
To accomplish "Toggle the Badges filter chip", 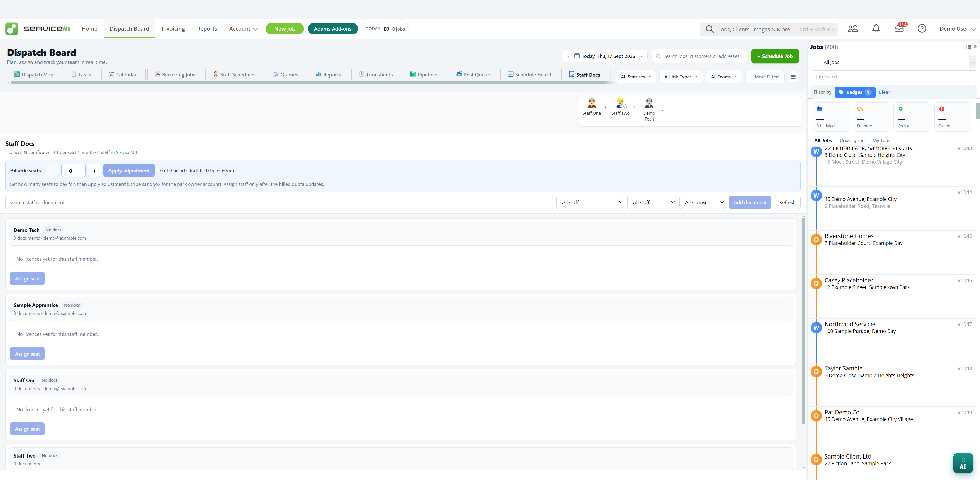I will pos(855,92).
